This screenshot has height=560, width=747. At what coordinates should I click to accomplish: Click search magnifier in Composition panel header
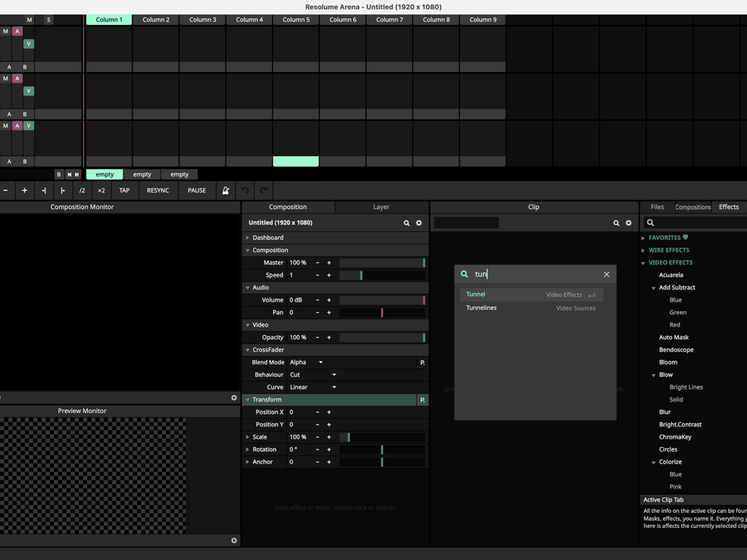coord(406,223)
